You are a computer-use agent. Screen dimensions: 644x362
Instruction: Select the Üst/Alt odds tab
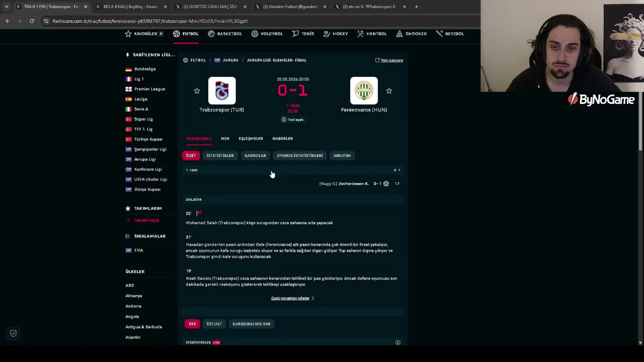(x=214, y=324)
